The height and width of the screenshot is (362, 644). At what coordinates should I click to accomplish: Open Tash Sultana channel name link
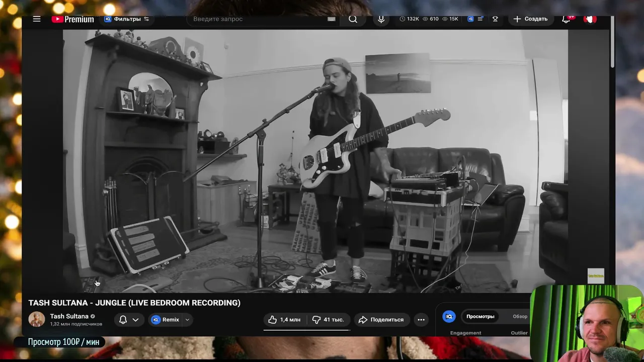click(69, 316)
